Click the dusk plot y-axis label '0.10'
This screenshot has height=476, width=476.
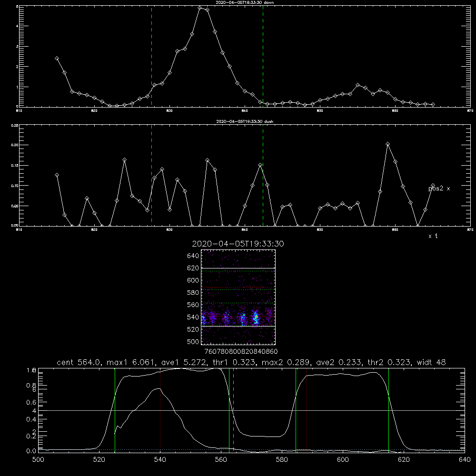click(15, 186)
